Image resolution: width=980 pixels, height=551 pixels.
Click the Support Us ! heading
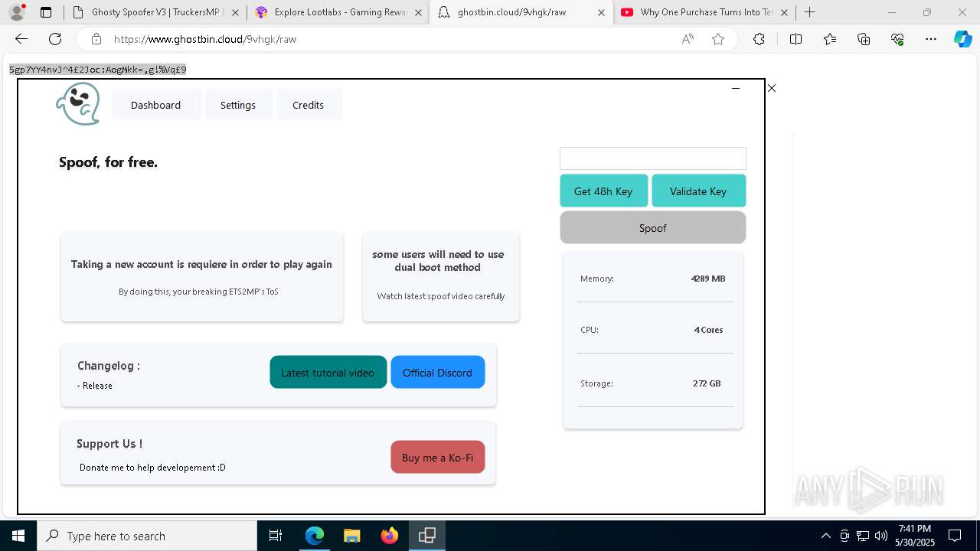pos(109,444)
